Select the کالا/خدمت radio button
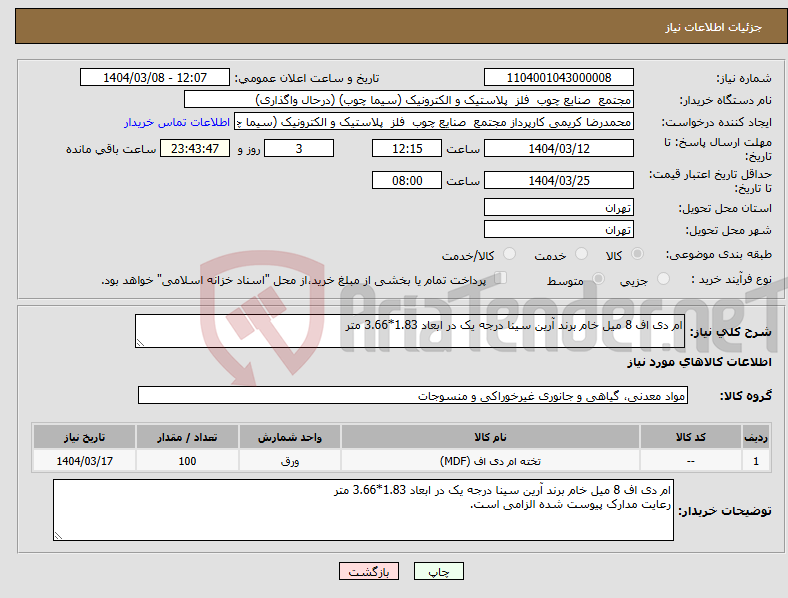Image resolution: width=788 pixels, height=598 pixels. point(509,254)
